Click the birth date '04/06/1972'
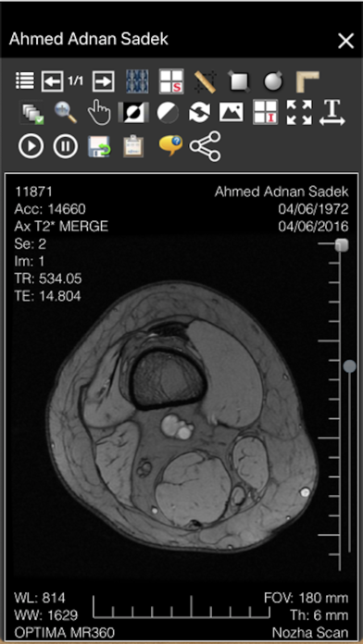Screen dimensions: 363x644 313,209
